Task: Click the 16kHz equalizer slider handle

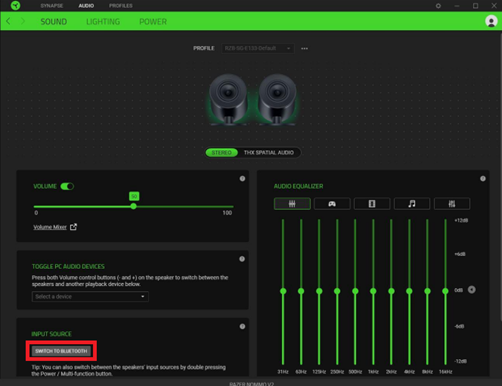Action: point(445,291)
